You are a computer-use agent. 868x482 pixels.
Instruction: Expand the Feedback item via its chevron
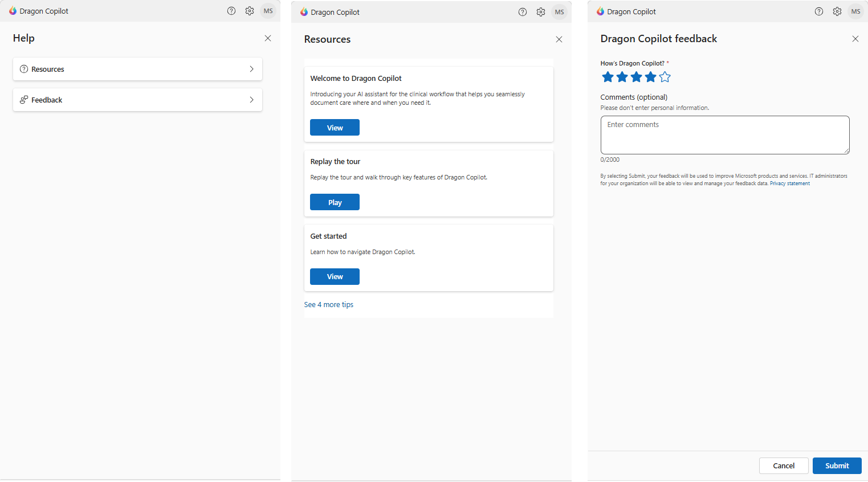click(251, 100)
